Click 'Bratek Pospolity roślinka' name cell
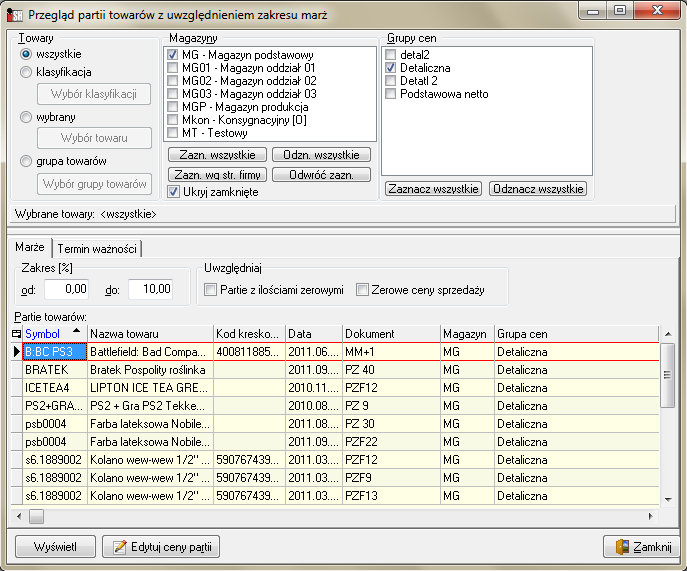 [x=150, y=370]
